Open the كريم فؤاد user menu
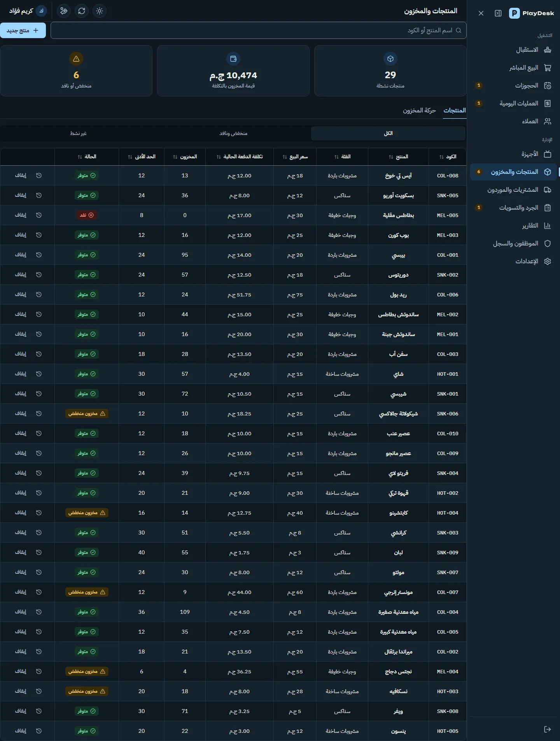Screen dimensions: 560x741 coord(27,11)
